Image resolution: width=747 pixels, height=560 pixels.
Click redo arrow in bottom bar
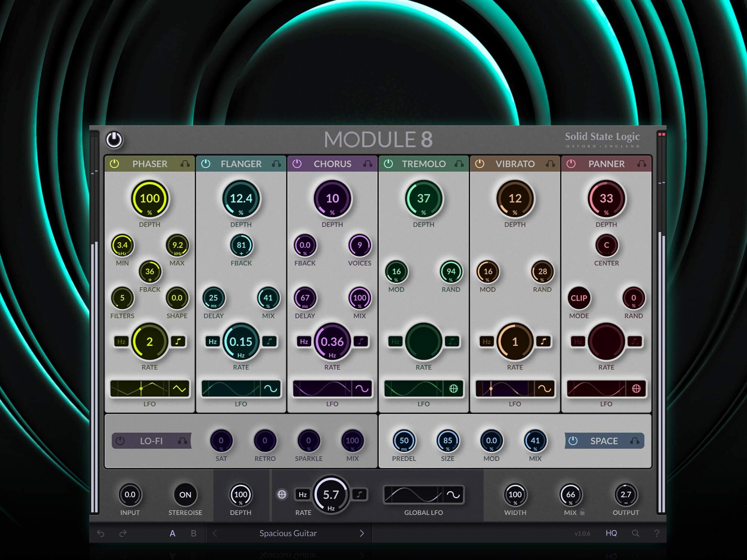tap(123, 533)
